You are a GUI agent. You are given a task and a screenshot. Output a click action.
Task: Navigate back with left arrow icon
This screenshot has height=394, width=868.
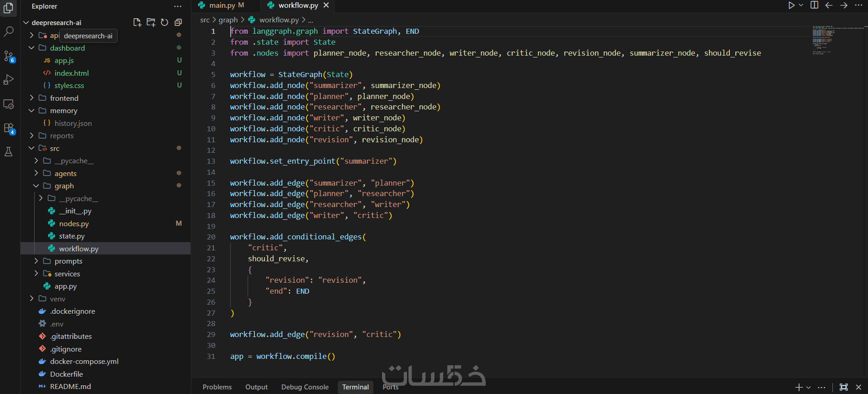coord(829,5)
